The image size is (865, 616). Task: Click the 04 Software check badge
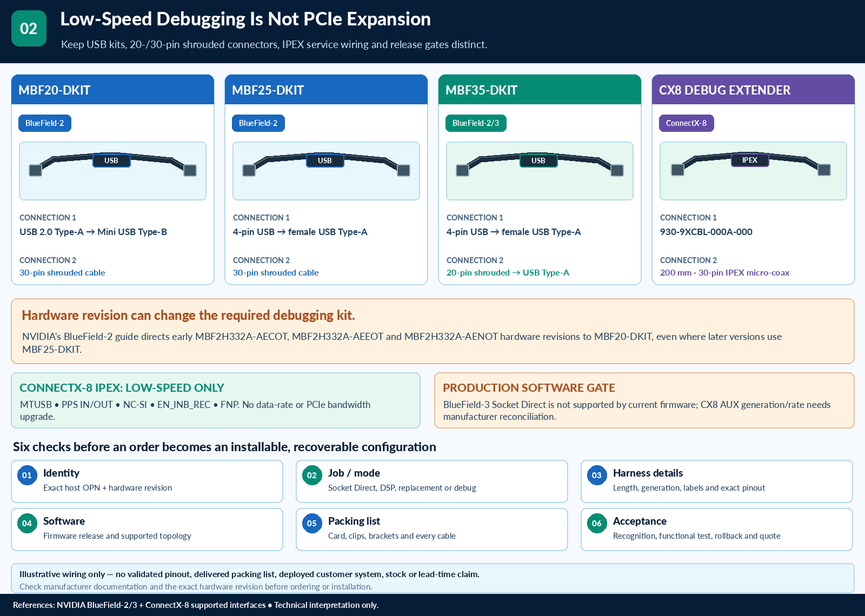(x=27, y=524)
